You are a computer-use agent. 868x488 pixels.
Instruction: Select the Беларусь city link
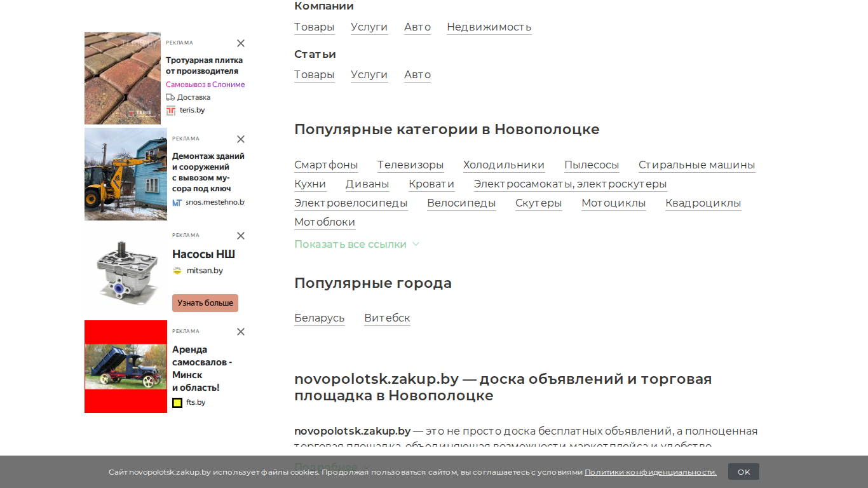pyautogui.click(x=320, y=318)
